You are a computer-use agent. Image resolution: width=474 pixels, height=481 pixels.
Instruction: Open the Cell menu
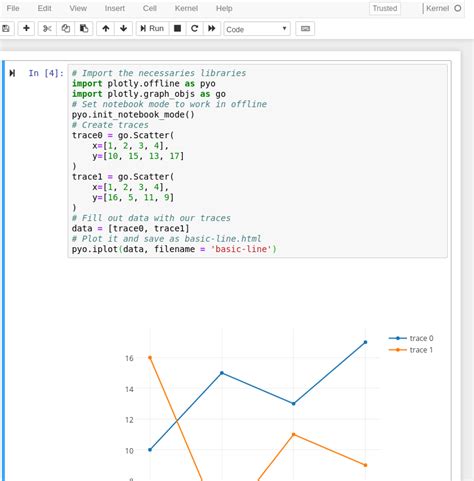click(x=150, y=8)
